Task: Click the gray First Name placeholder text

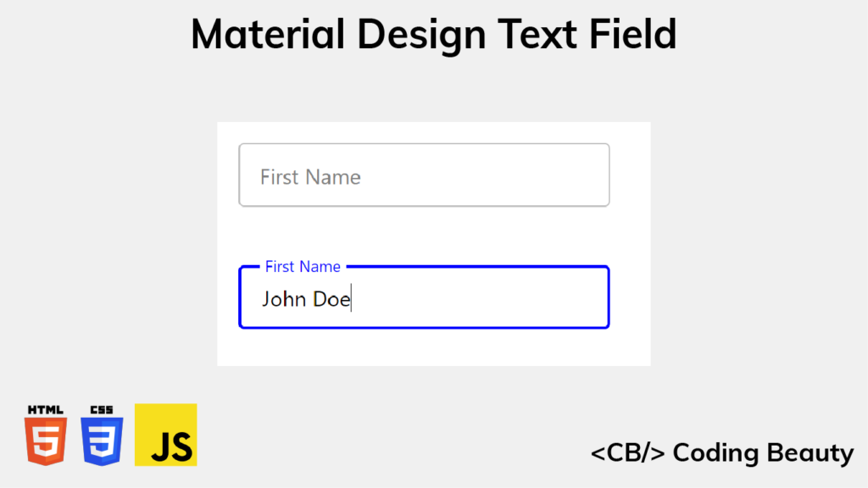Action: tap(309, 176)
